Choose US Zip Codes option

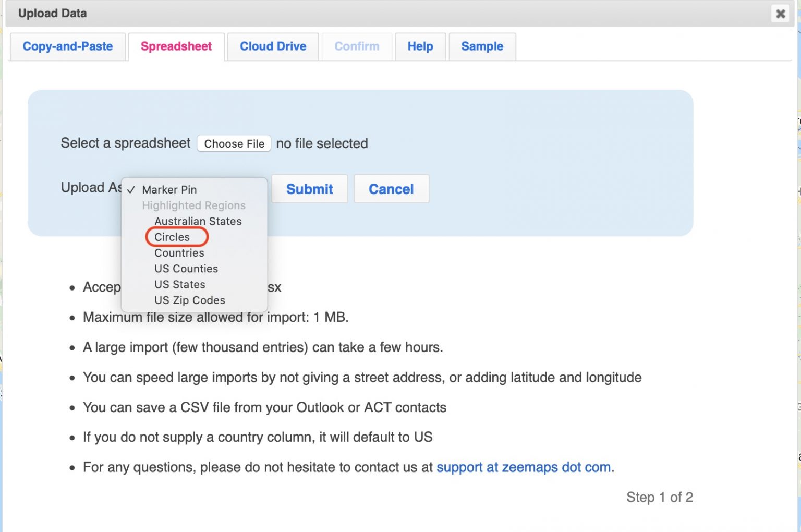[x=189, y=300]
